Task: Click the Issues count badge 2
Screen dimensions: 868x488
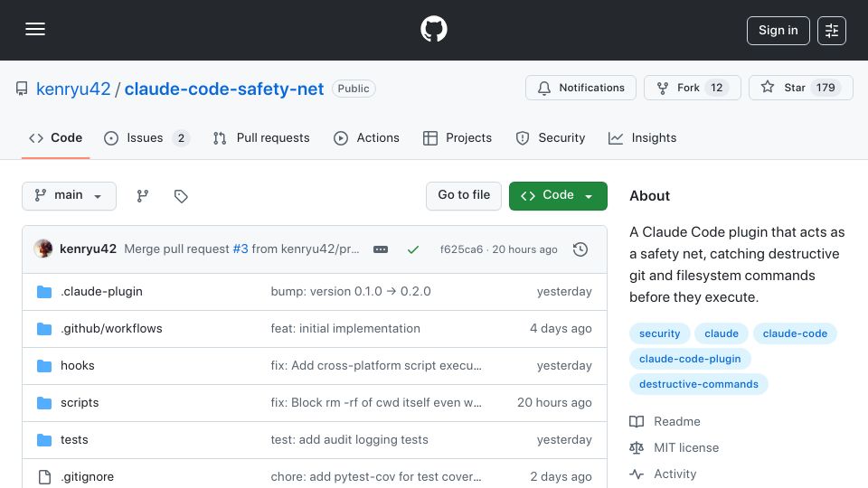Action: [181, 138]
